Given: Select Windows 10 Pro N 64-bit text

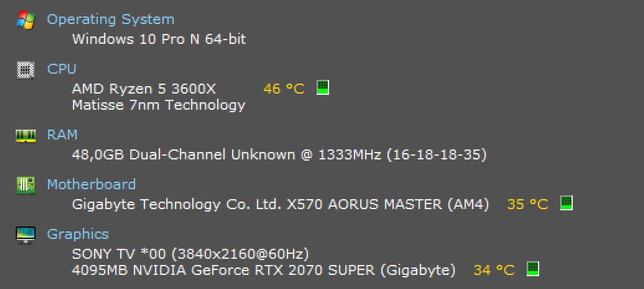Looking at the screenshot, I should [159, 39].
